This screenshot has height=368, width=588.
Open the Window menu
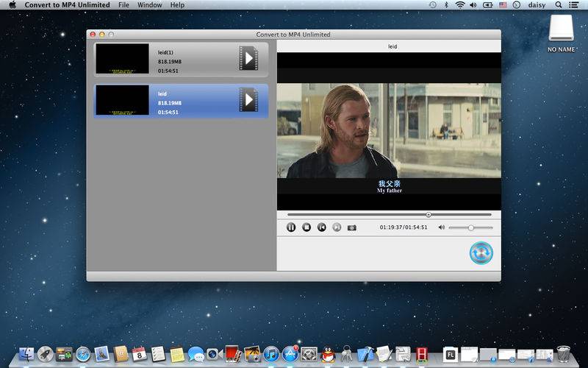[150, 5]
